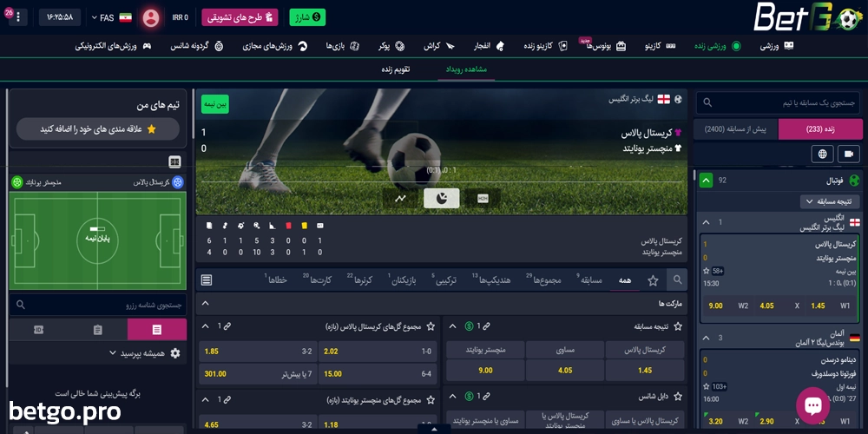Expand the bottom panel with up chevron

pos(433,429)
